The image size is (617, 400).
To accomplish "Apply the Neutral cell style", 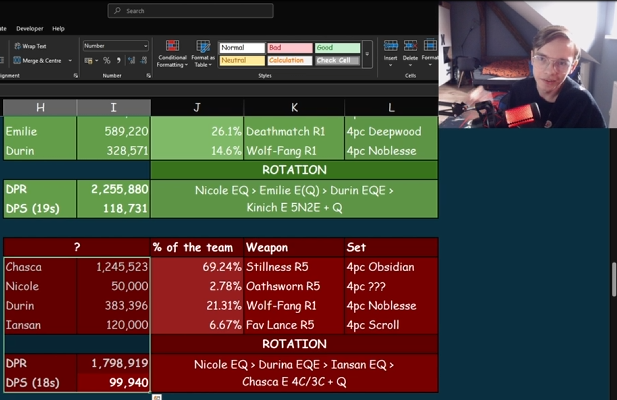I will 242,61.
